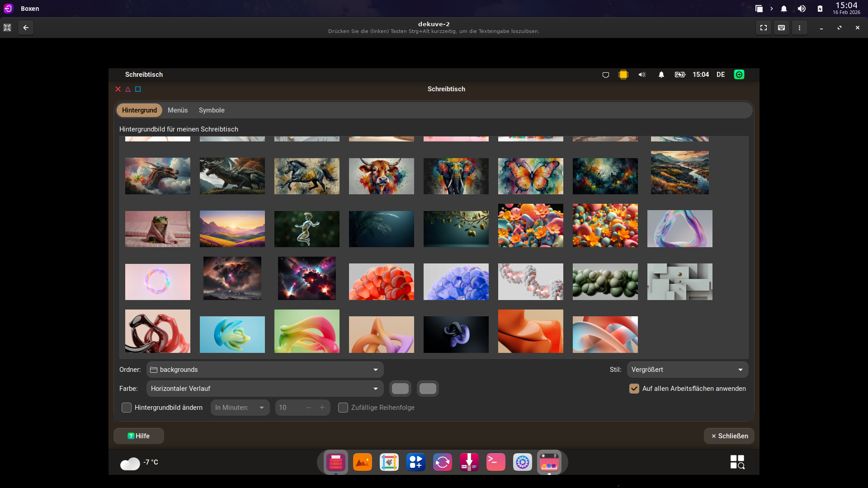
Task: Open the app grid search icon
Action: click(737, 462)
